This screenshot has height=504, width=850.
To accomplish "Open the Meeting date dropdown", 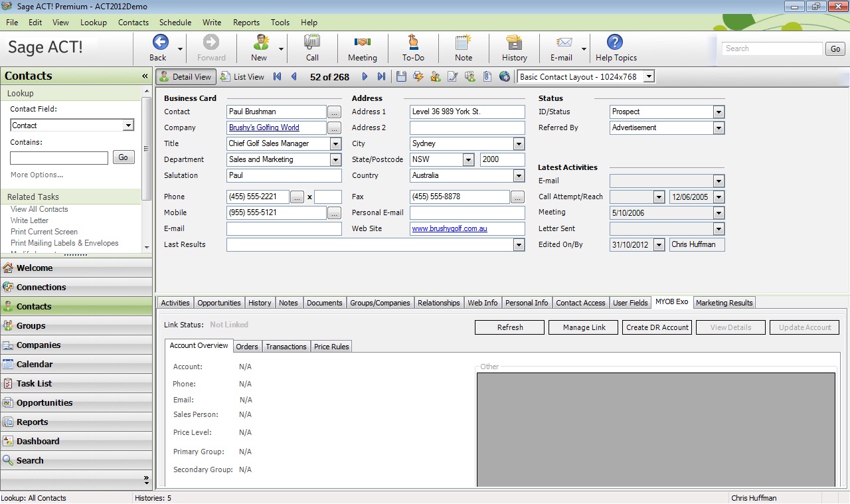I will [x=719, y=213].
